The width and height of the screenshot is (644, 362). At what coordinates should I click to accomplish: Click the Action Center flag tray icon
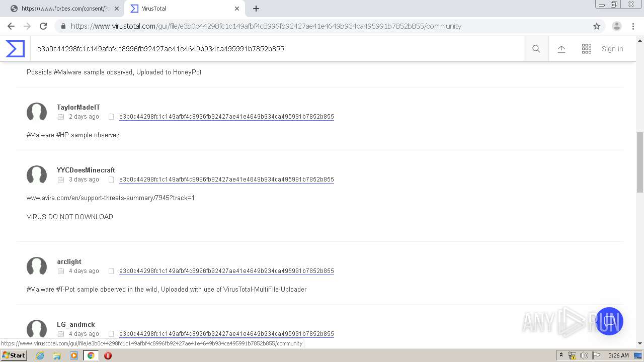point(596,355)
